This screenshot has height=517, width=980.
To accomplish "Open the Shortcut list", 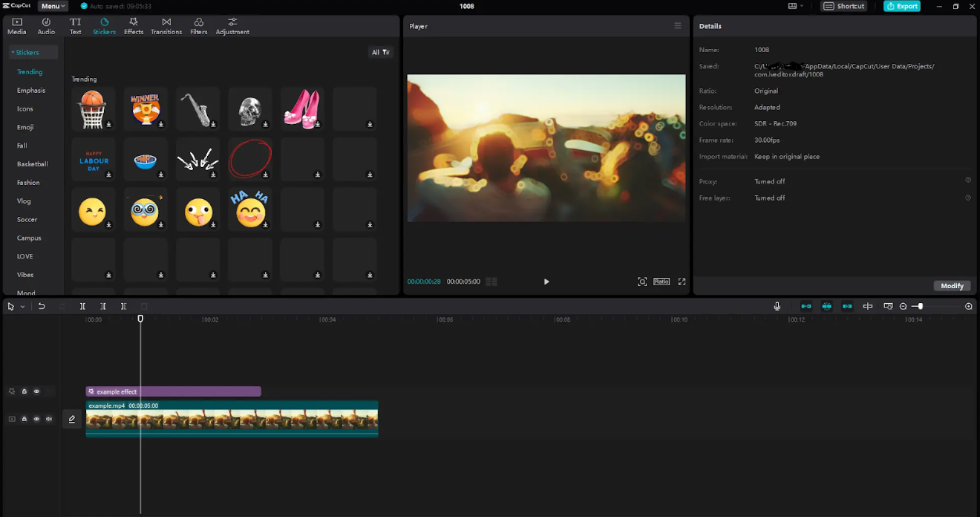I will [x=844, y=6].
